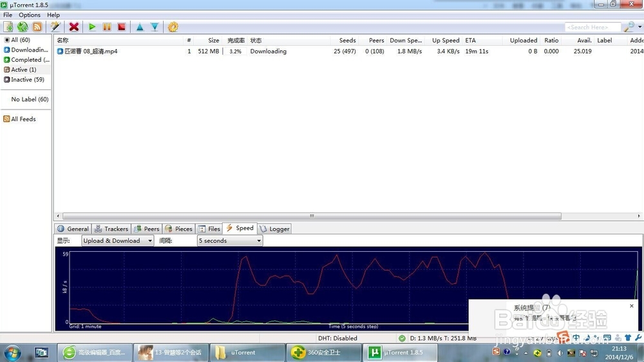Open Preferences gear icon

173,27
